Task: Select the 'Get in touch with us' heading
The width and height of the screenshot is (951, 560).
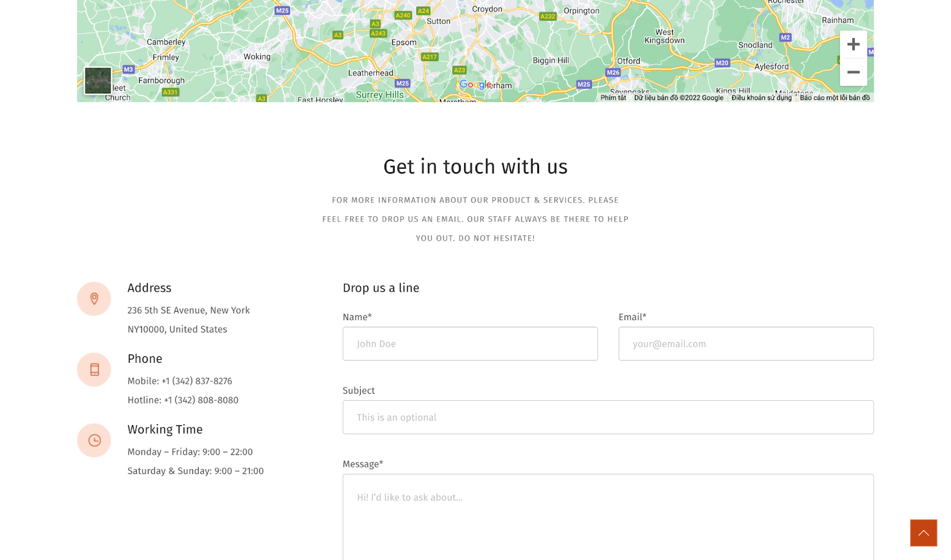Action: [475, 167]
